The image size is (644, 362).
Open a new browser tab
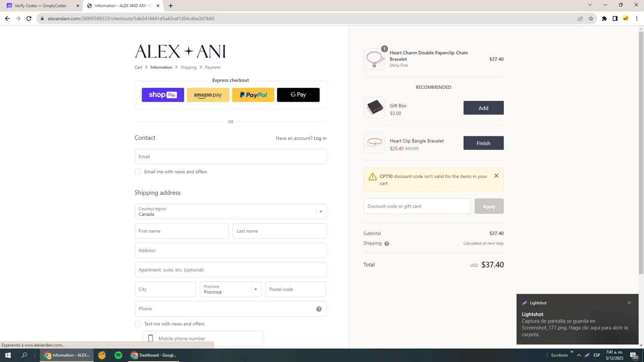(x=171, y=6)
